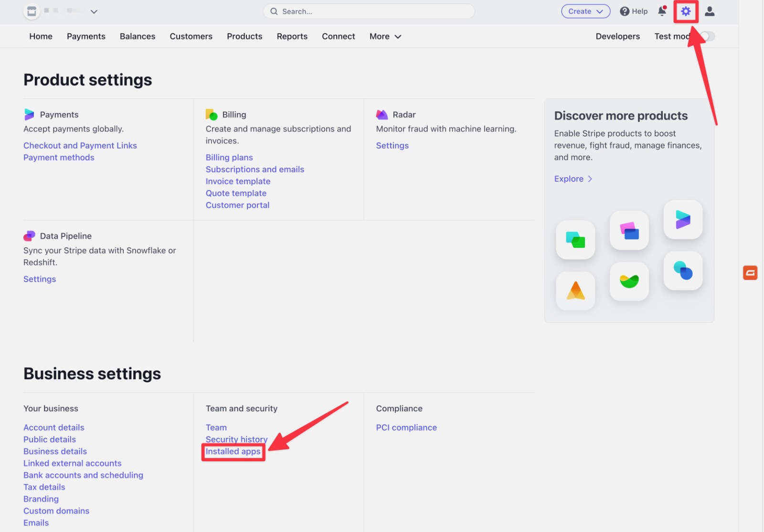
Task: Open Payment methods settings
Action: click(59, 158)
